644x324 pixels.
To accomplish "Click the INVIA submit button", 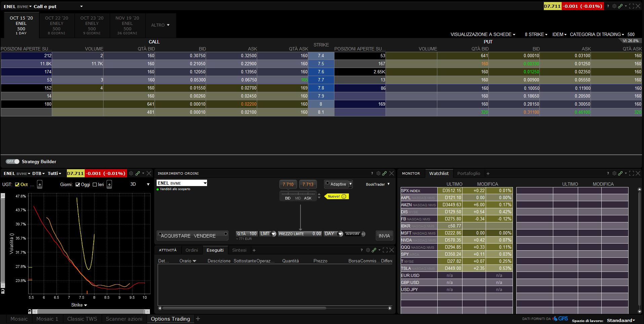I will coord(384,236).
